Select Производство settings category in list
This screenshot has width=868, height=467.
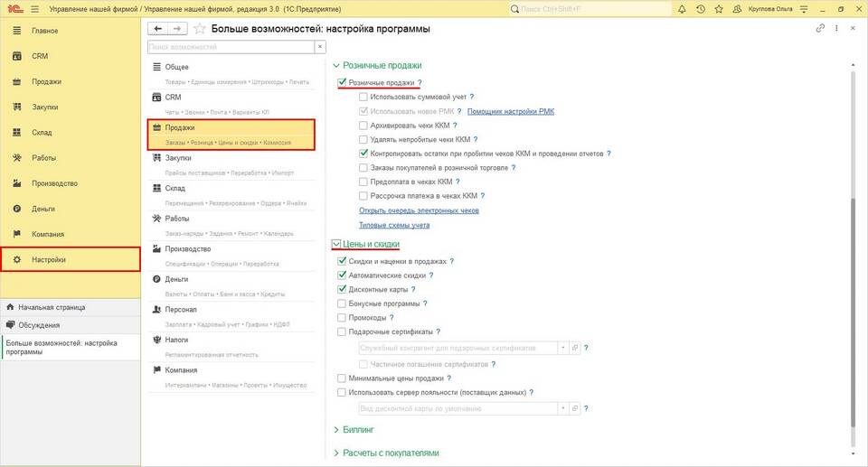(x=231, y=257)
